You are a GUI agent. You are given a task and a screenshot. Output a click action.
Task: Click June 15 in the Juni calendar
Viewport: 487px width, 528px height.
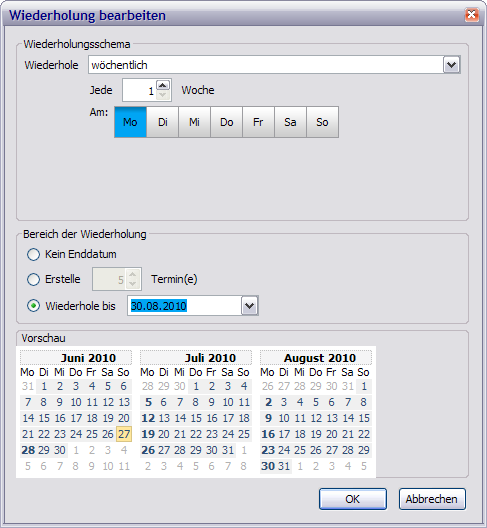[44, 418]
